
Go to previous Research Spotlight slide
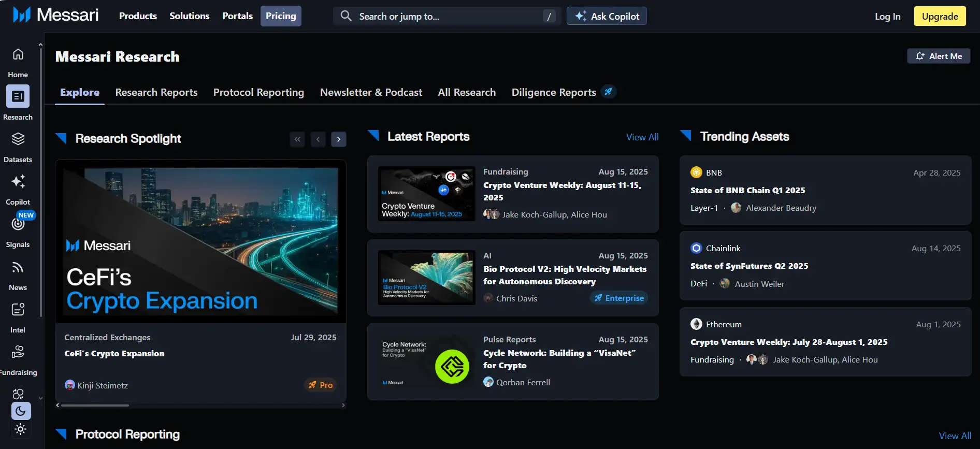coord(318,139)
